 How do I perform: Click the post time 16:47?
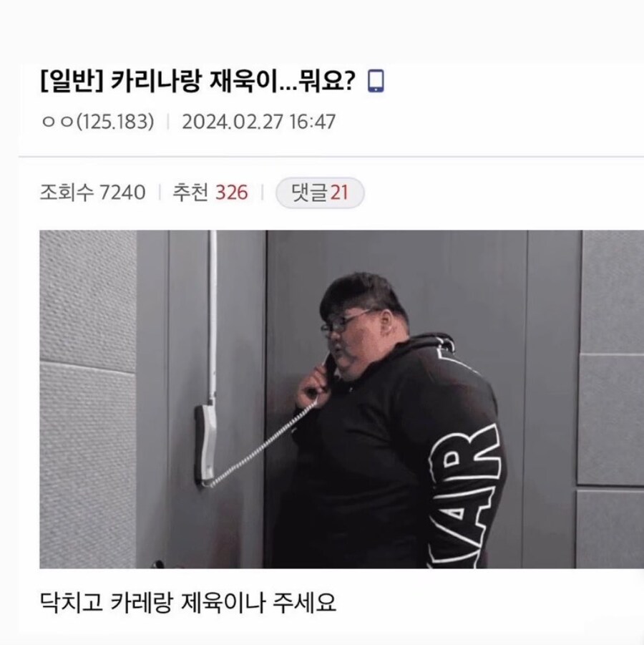(313, 122)
